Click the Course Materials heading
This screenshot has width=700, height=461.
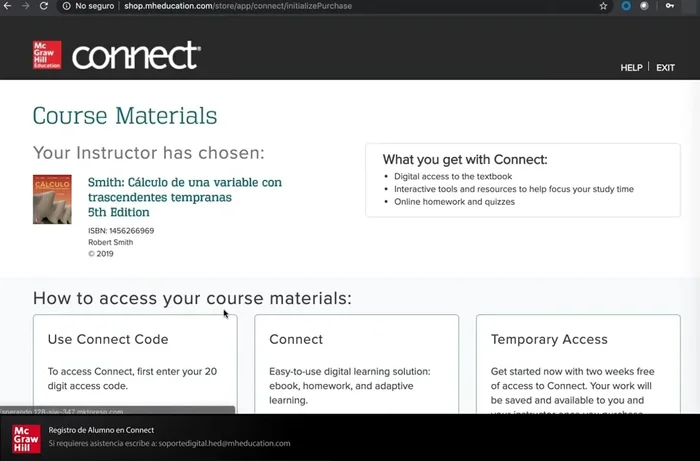(x=125, y=116)
